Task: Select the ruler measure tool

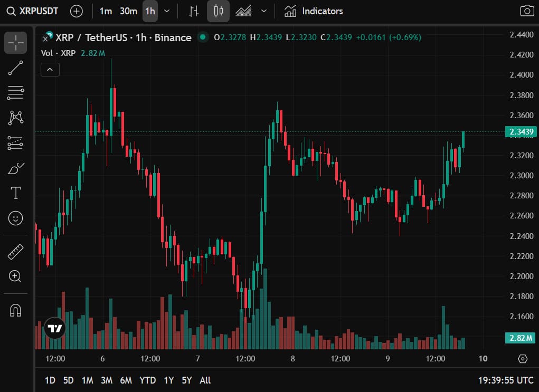Action: coord(16,252)
